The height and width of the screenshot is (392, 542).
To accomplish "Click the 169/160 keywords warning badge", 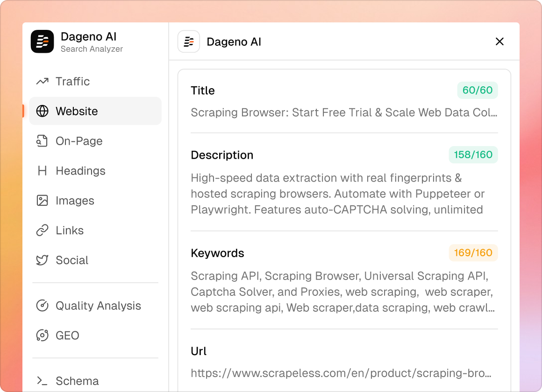I will point(473,253).
